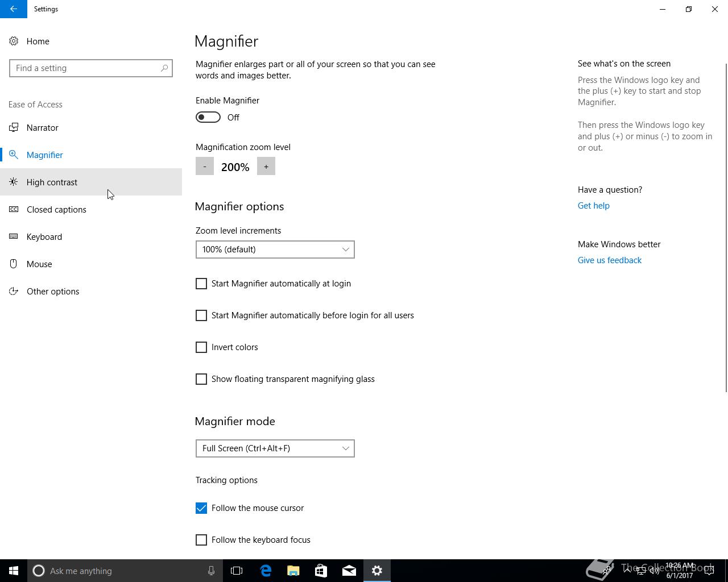Open the Action Center notifications icon
The image size is (728, 582).
pos(709,571)
